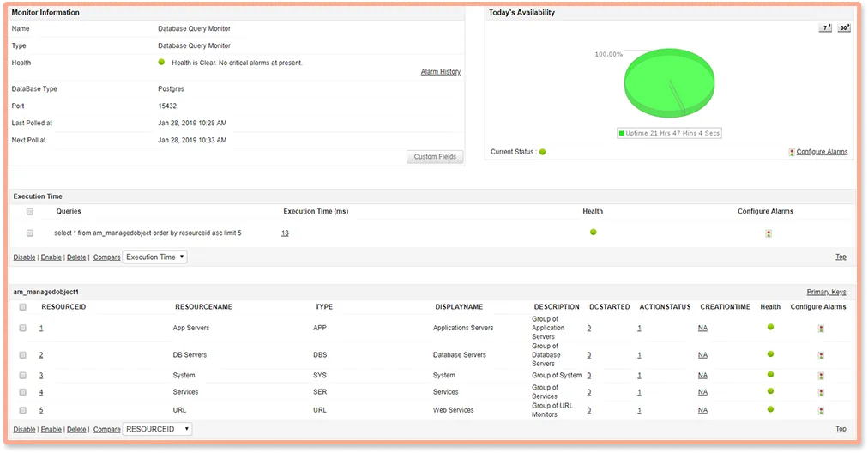Click execution time value 18
Screen dimensions: 868x453
coord(285,233)
